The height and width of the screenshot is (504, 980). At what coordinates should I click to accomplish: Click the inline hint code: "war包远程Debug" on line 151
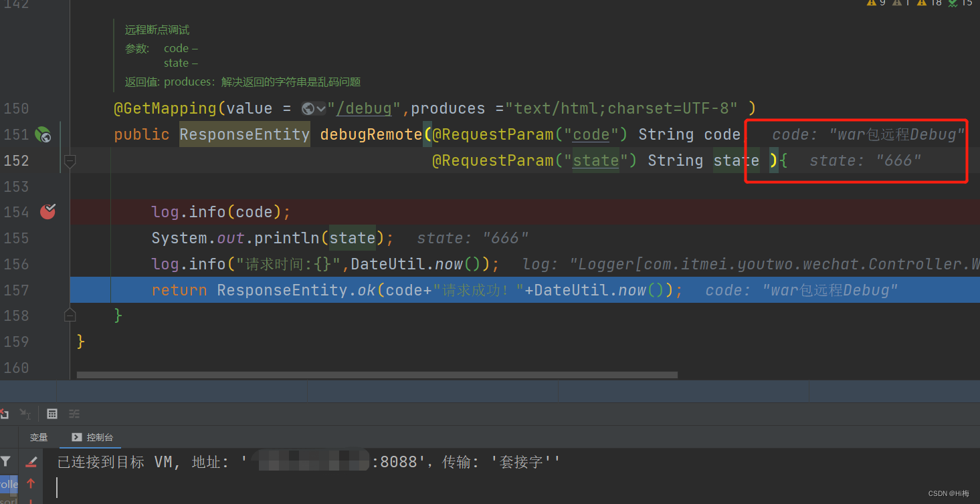pyautogui.click(x=868, y=134)
